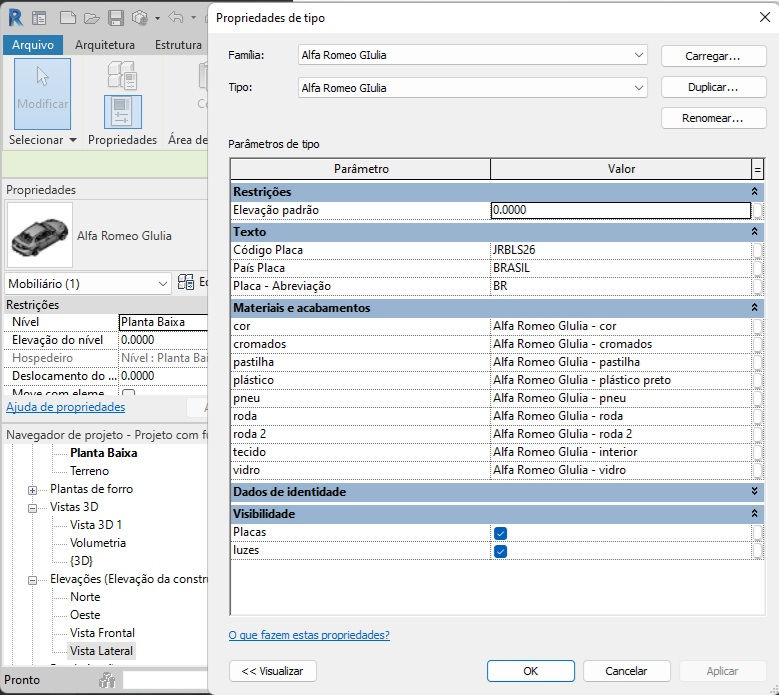This screenshot has height=695, width=779.
Task: Select the Oeste elevation view
Action: coord(85,615)
